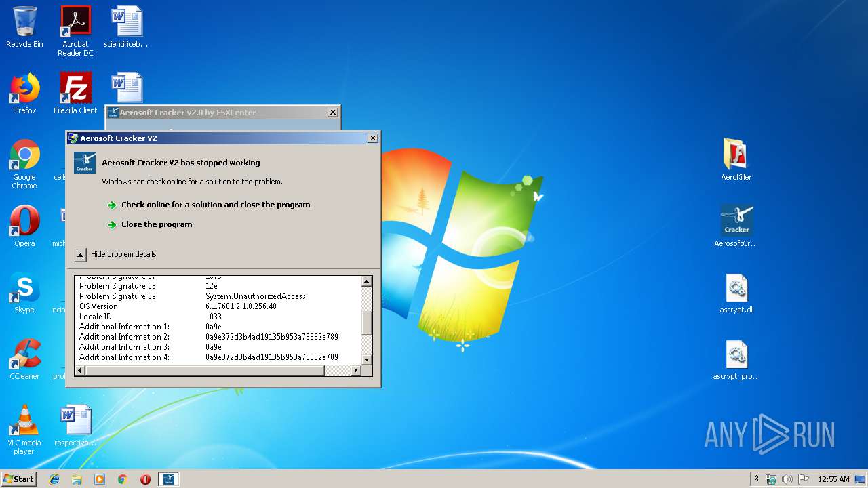
Task: Launch FileZilla Client shortcut
Action: [75, 94]
